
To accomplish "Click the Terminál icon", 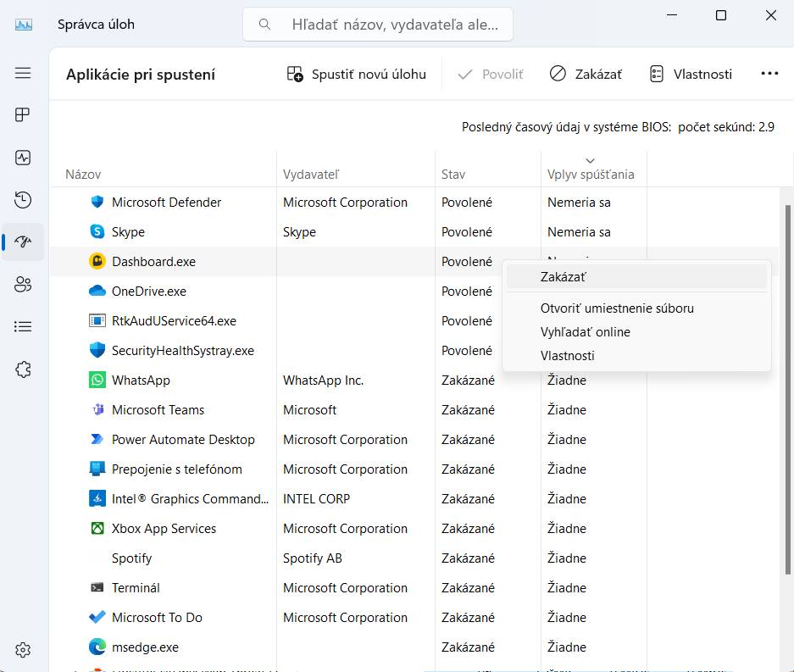I will pyautogui.click(x=97, y=587).
